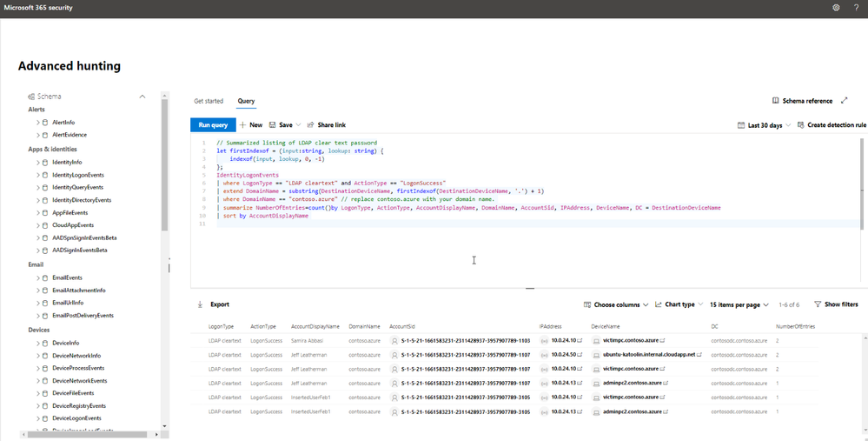
Task: Switch to the Query tab
Action: click(x=247, y=101)
